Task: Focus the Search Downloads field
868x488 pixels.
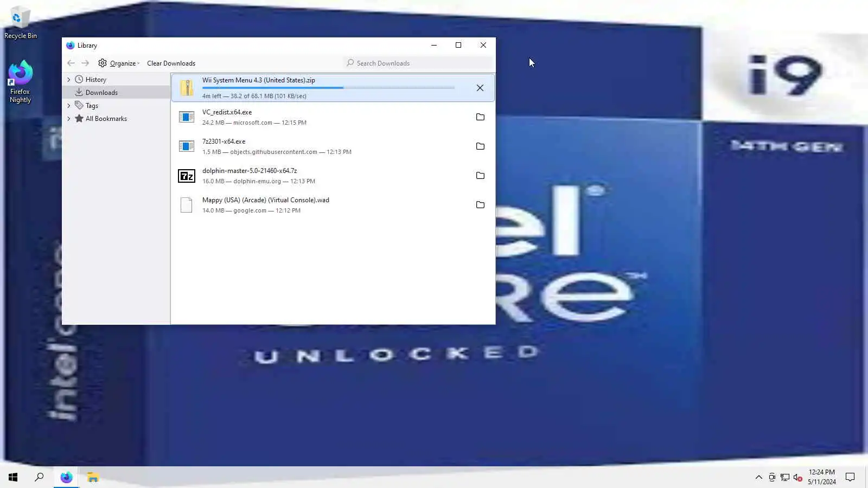Action: pos(418,63)
